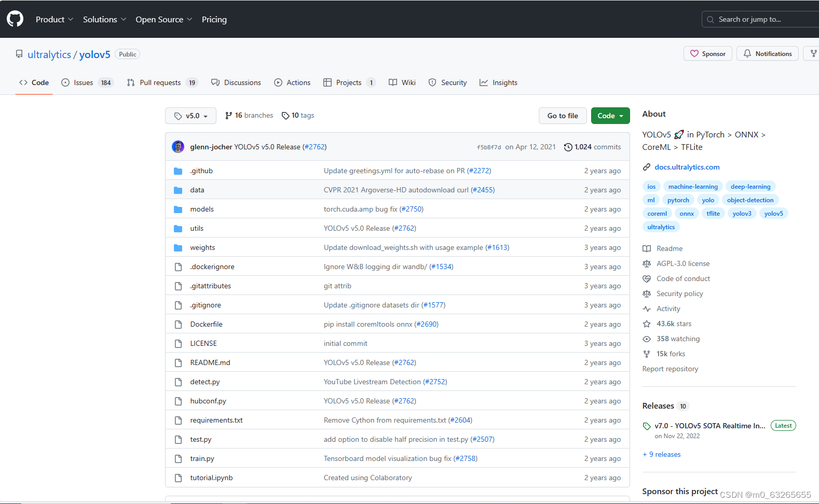Image resolution: width=819 pixels, height=504 pixels.
Task: Expand the Open Source menu
Action: point(163,19)
